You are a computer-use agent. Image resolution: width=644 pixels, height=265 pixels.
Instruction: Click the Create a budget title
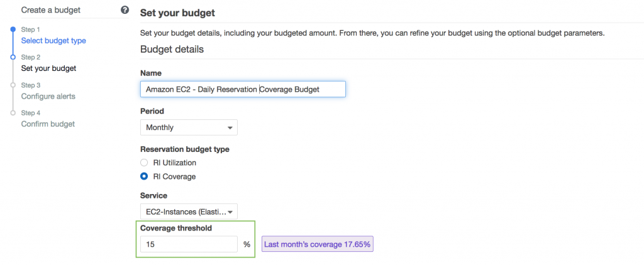(x=51, y=10)
